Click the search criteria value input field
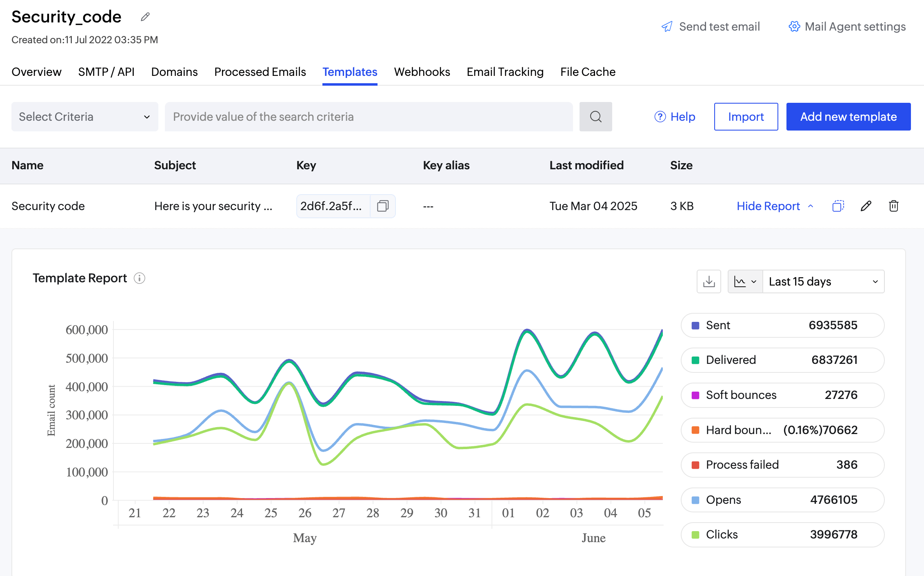 coord(368,117)
